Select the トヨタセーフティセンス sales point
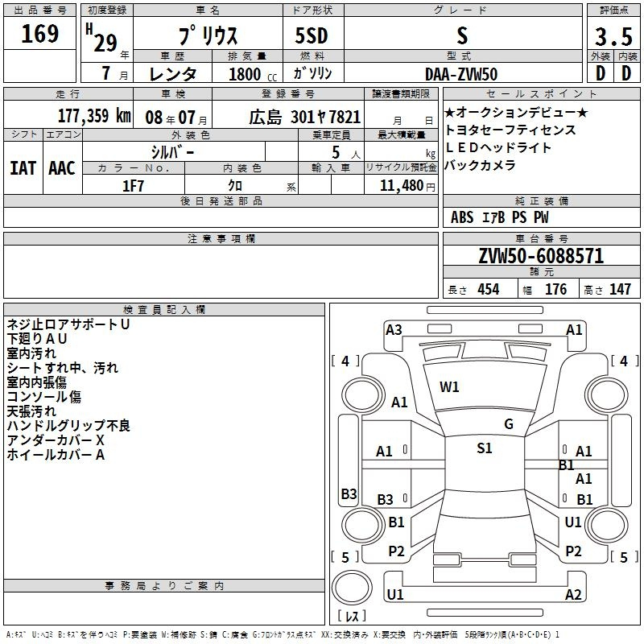 coord(510,130)
